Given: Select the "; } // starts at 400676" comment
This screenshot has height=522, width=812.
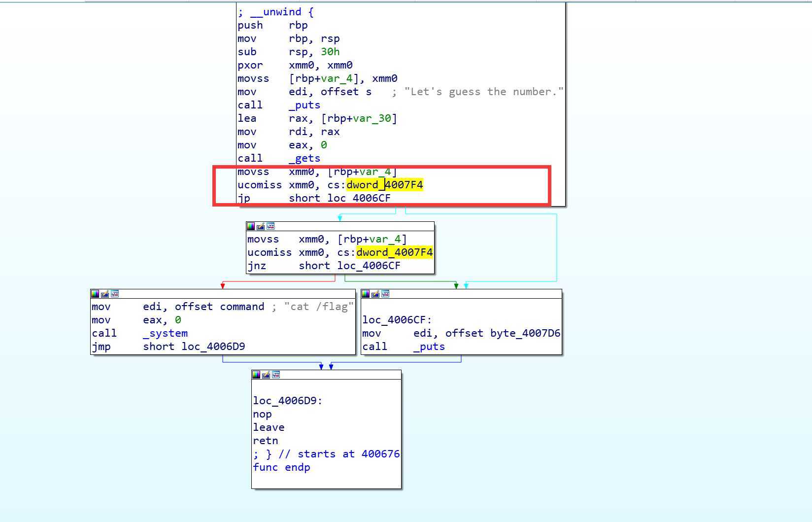Looking at the screenshot, I should (326, 454).
